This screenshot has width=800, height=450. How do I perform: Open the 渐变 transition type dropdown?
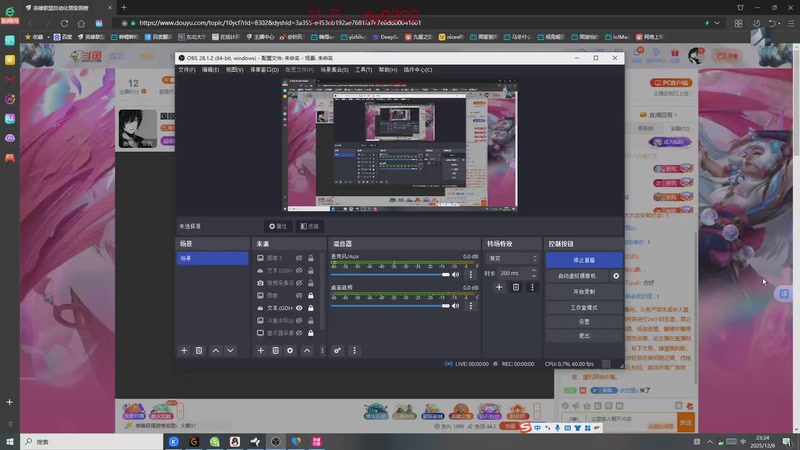click(513, 259)
